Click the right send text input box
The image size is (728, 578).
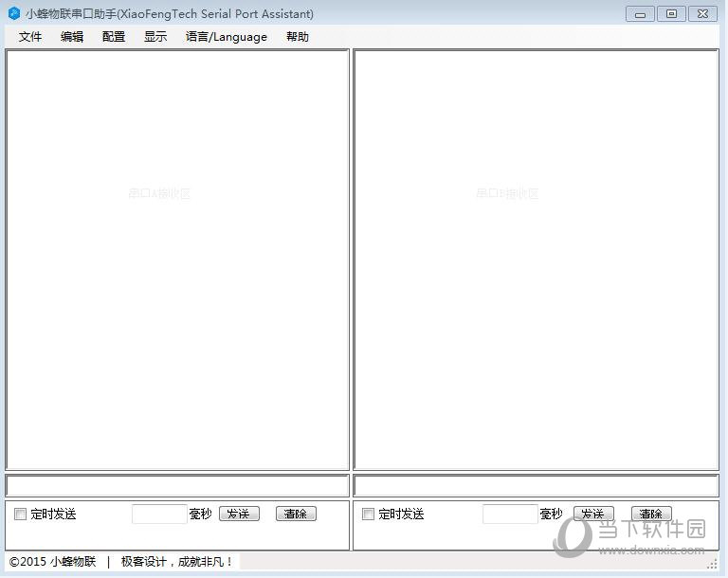tap(537, 485)
